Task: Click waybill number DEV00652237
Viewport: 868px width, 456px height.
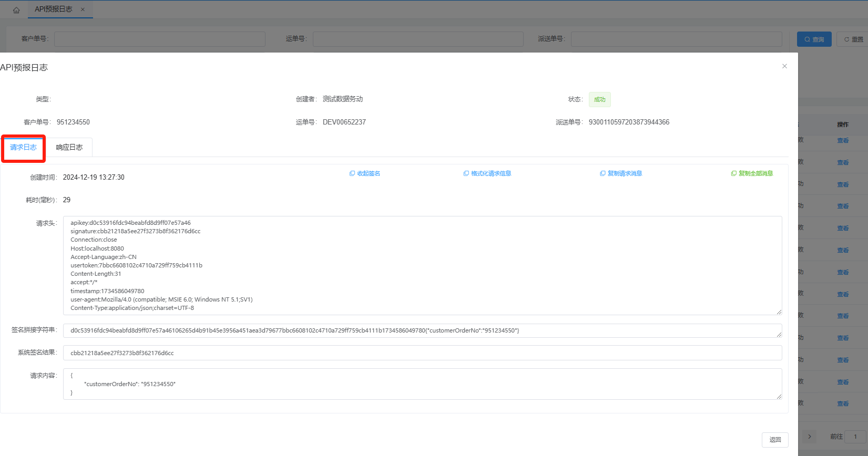Action: click(344, 122)
